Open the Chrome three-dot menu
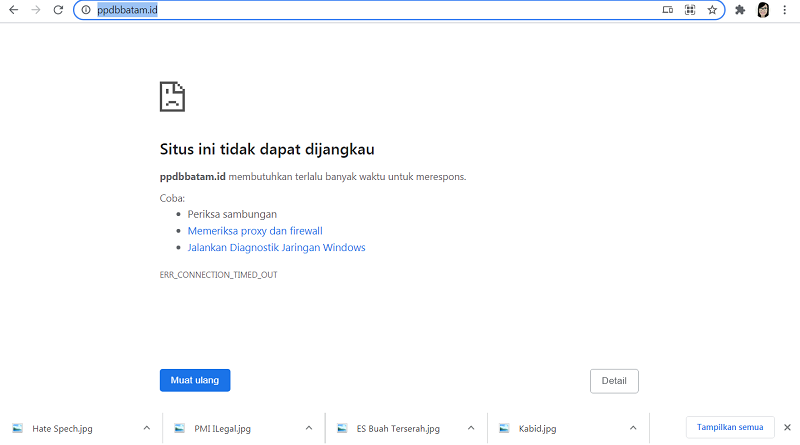Viewport: 800px width, 445px height. point(787,10)
